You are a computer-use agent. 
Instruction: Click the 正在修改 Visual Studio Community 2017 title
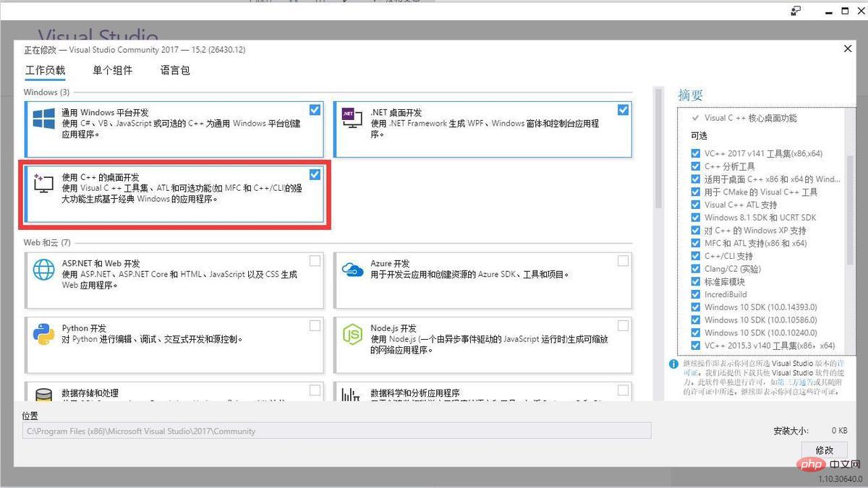(x=135, y=50)
